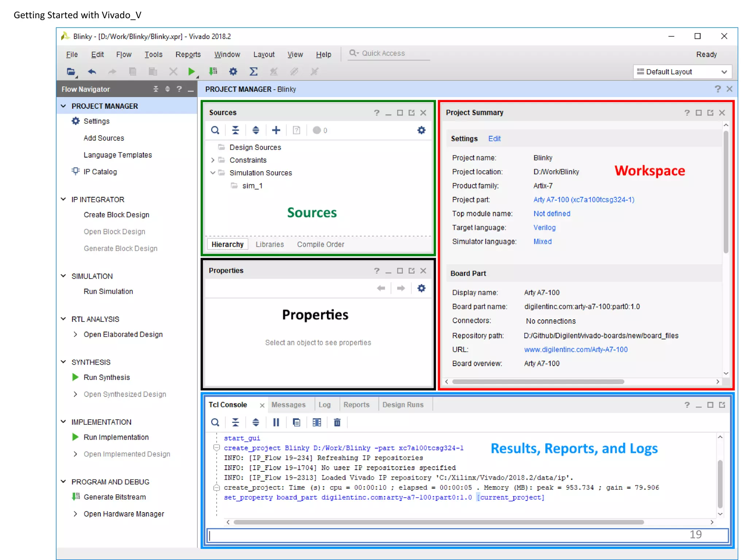This screenshot has height=560, width=747.
Task: Open Sources panel settings gear
Action: (421, 130)
